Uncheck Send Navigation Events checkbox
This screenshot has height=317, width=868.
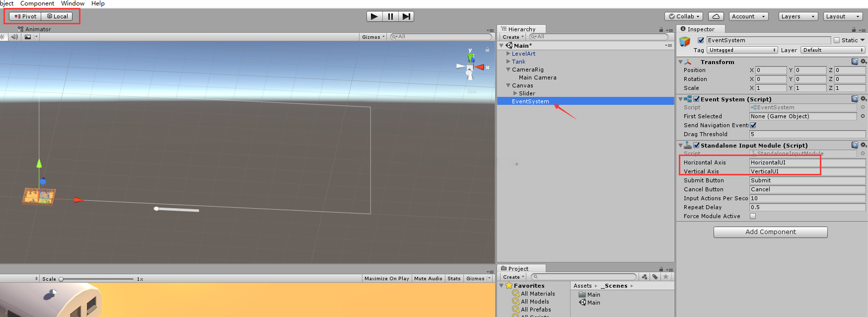click(x=753, y=125)
